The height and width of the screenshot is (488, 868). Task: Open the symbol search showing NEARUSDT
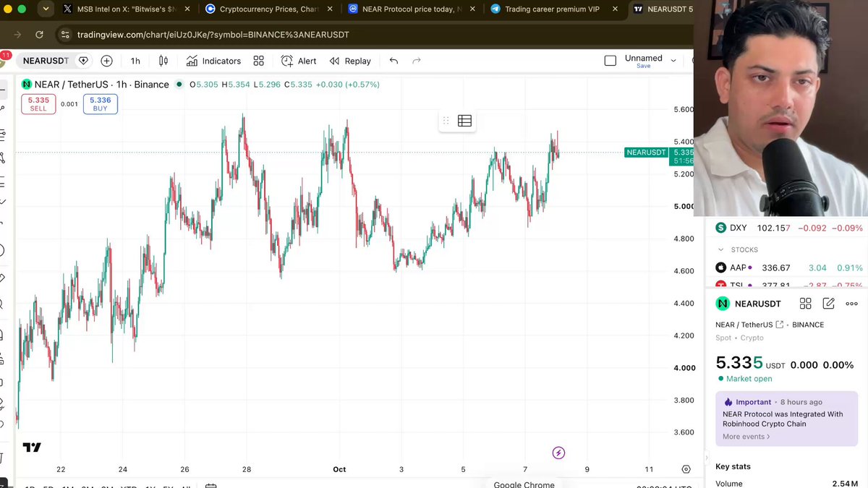tap(46, 61)
